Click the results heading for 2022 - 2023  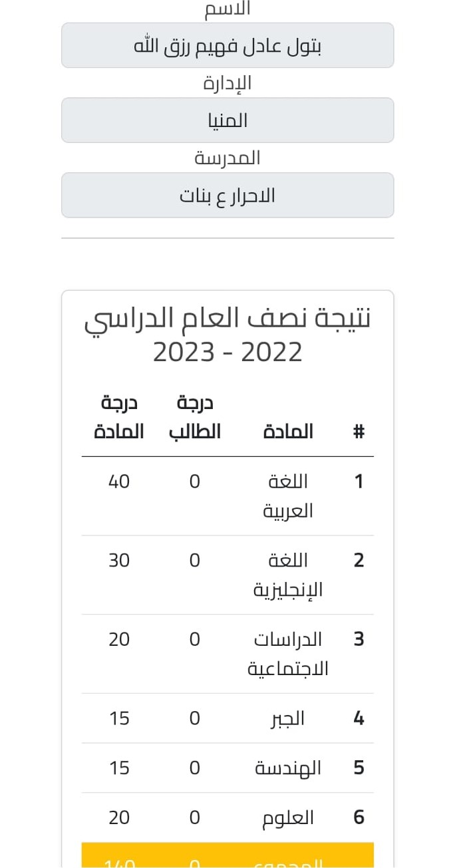tap(228, 335)
